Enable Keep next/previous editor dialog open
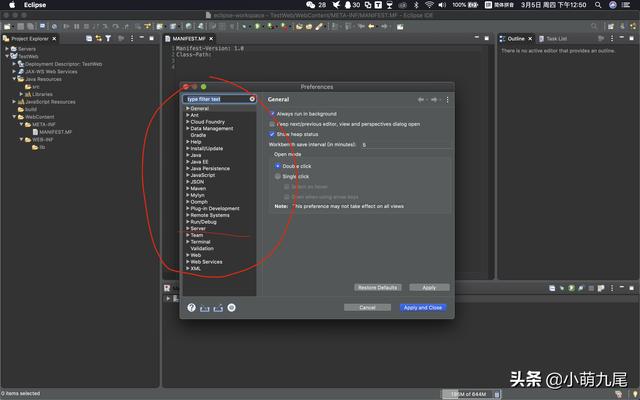This screenshot has width=640, height=400. click(272, 124)
